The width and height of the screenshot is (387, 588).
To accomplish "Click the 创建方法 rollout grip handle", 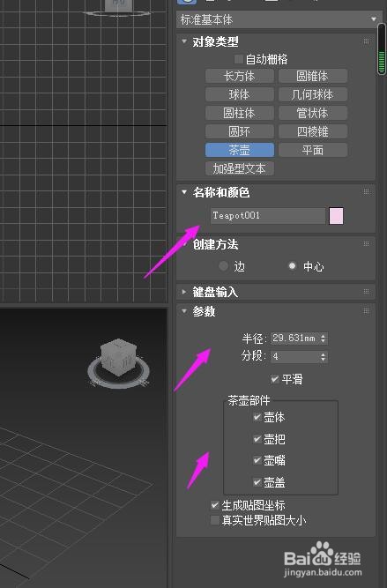I will [366, 244].
